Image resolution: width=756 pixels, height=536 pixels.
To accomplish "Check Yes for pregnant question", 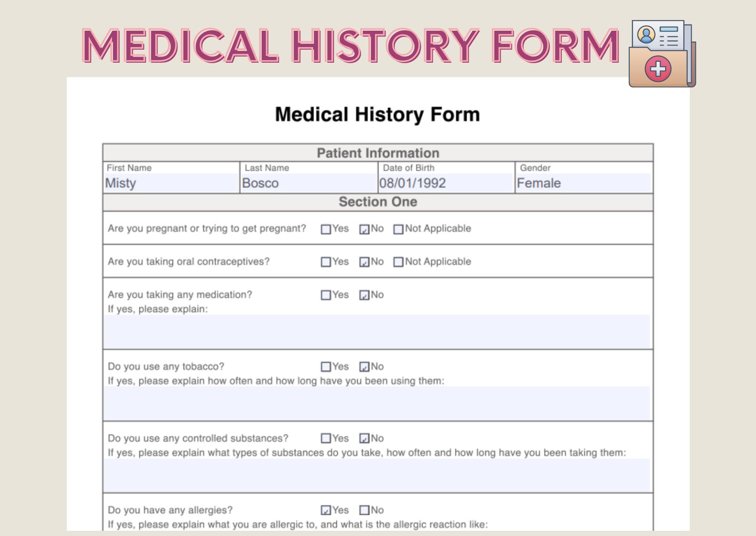I will (326, 229).
